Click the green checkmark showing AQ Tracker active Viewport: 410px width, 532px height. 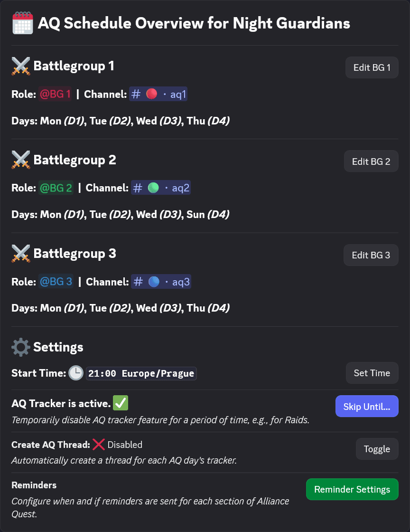(x=121, y=403)
